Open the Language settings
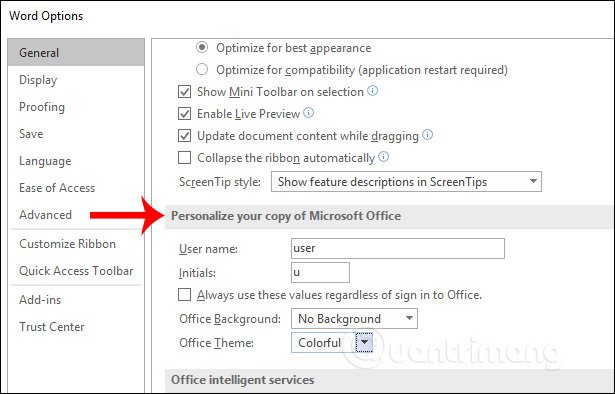 click(x=45, y=161)
